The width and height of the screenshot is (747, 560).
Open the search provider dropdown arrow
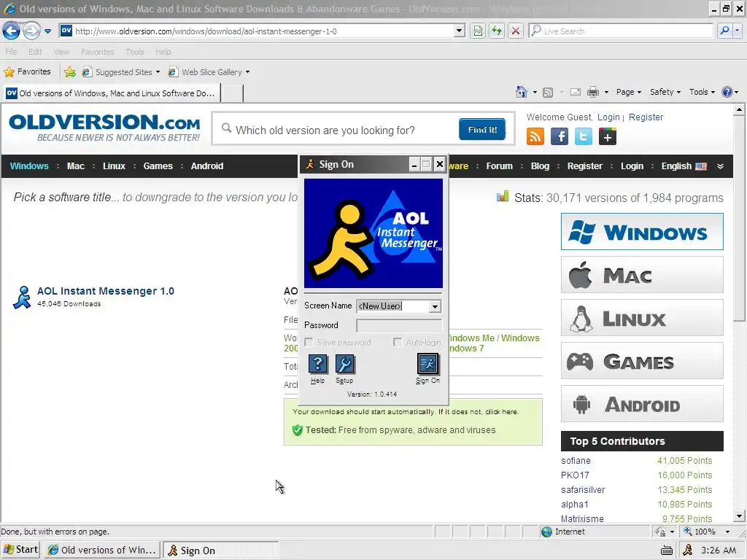[x=738, y=31]
